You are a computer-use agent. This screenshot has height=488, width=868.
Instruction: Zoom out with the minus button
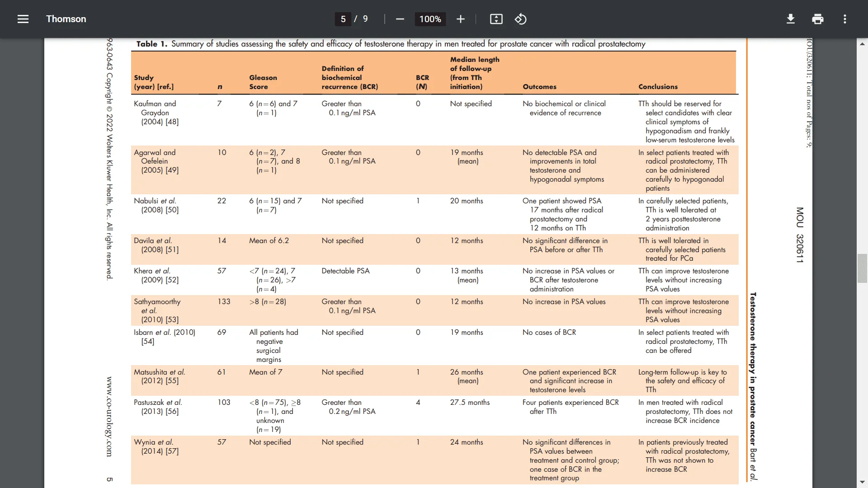point(400,19)
